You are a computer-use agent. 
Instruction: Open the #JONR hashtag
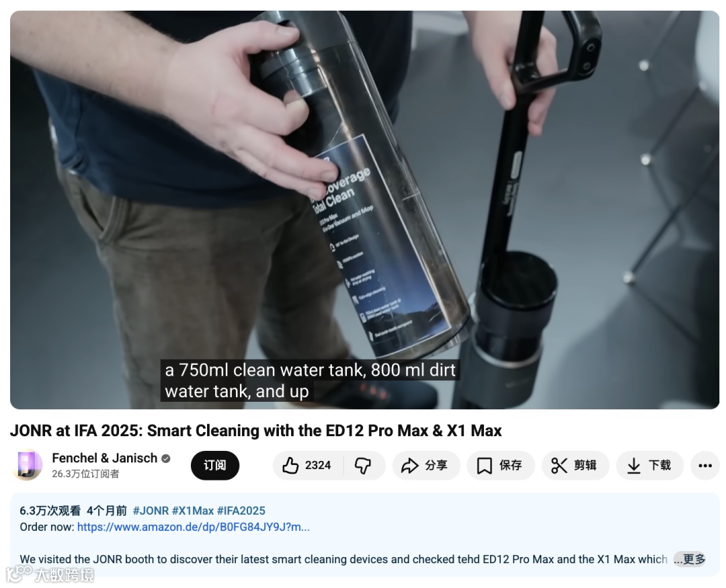[151, 511]
